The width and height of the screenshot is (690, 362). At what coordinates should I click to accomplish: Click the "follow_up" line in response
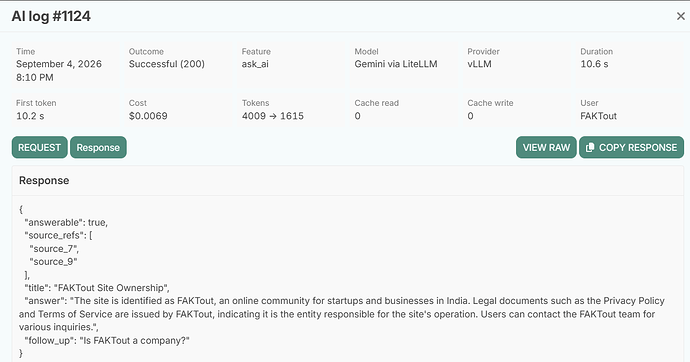click(x=107, y=340)
